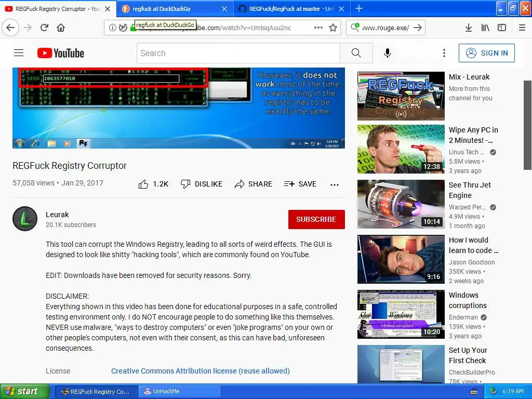532x399 pixels.
Task: Switch to REGFuck/RegFuck at master tab
Action: pos(291,9)
